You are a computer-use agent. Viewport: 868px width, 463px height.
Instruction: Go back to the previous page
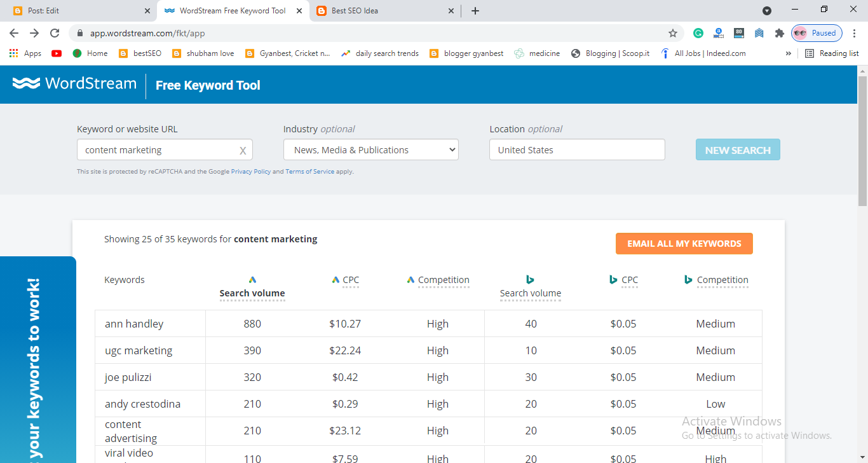[x=14, y=33]
